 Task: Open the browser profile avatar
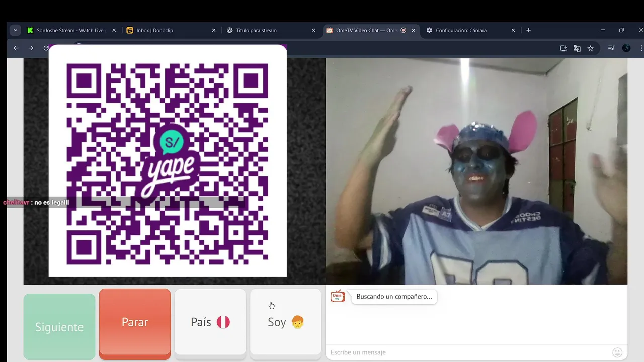626,48
